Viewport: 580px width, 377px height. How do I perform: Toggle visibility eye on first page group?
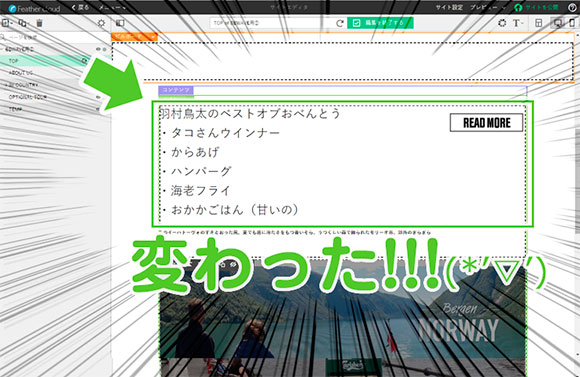[x=98, y=49]
